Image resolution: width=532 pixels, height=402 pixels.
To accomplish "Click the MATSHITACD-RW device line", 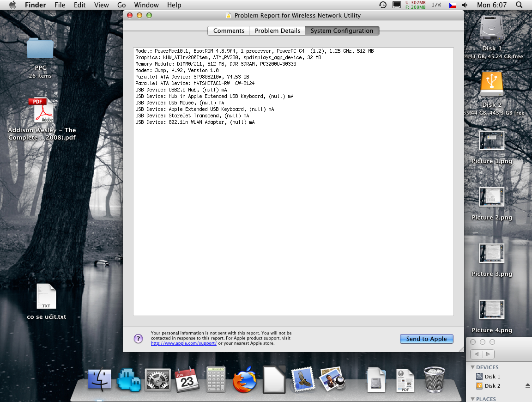I will pos(195,83).
